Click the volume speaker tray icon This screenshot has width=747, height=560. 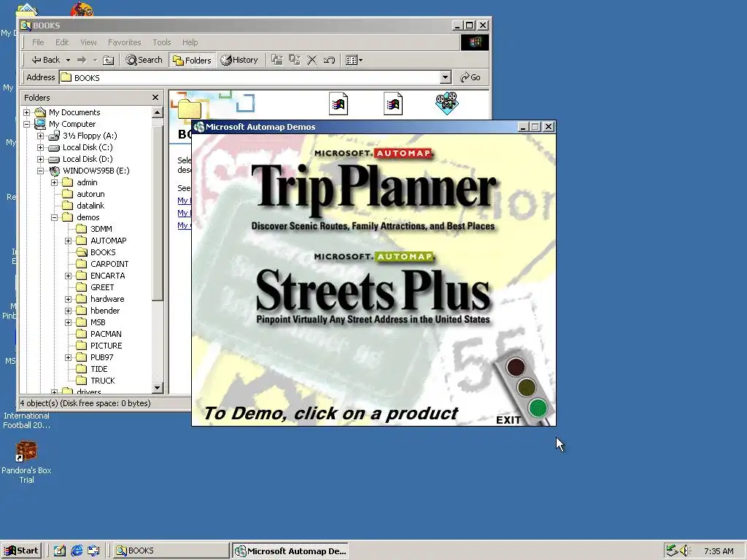click(685, 551)
